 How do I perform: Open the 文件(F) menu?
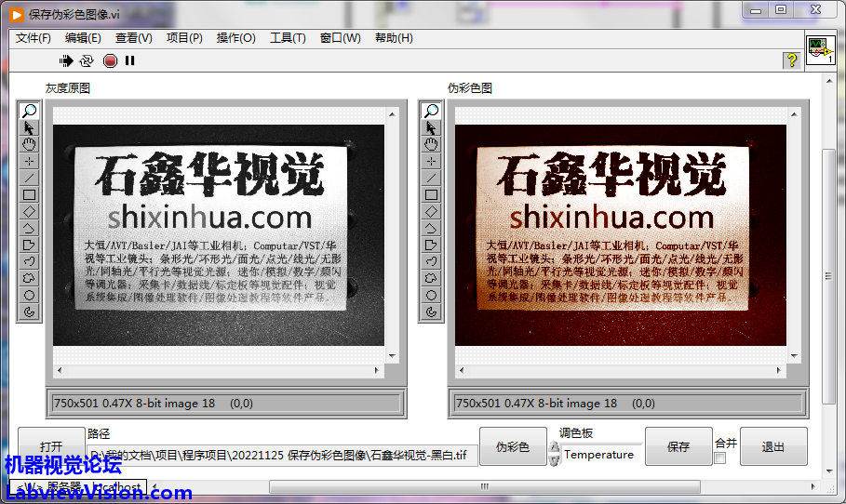point(33,38)
